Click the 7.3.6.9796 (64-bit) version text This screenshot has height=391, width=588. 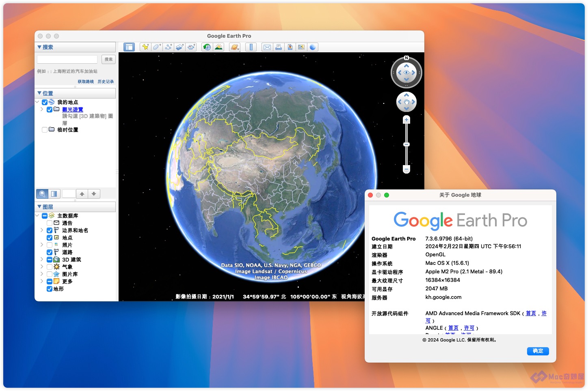(449, 238)
